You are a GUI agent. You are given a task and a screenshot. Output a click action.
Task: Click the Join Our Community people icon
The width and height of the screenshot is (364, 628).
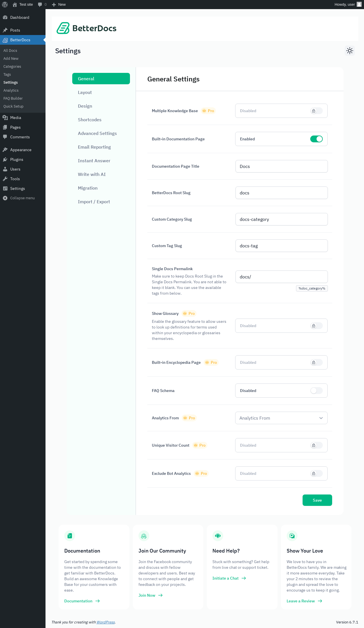144,536
